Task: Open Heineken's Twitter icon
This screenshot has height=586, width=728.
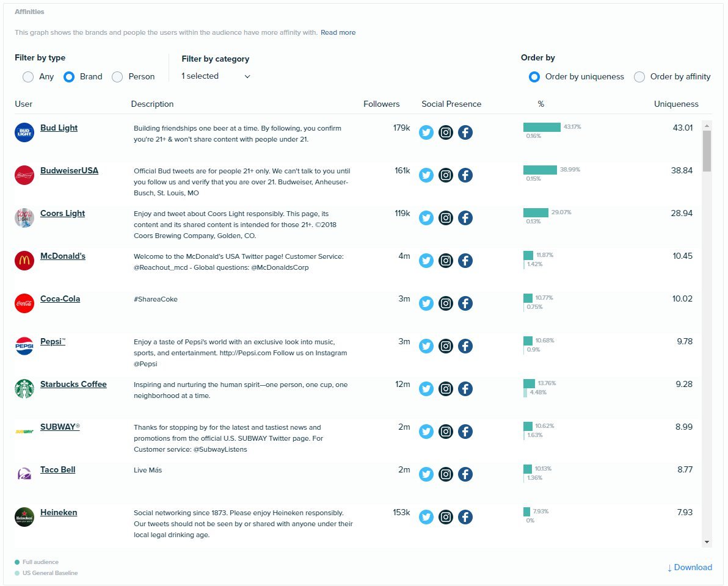Action: (426, 516)
